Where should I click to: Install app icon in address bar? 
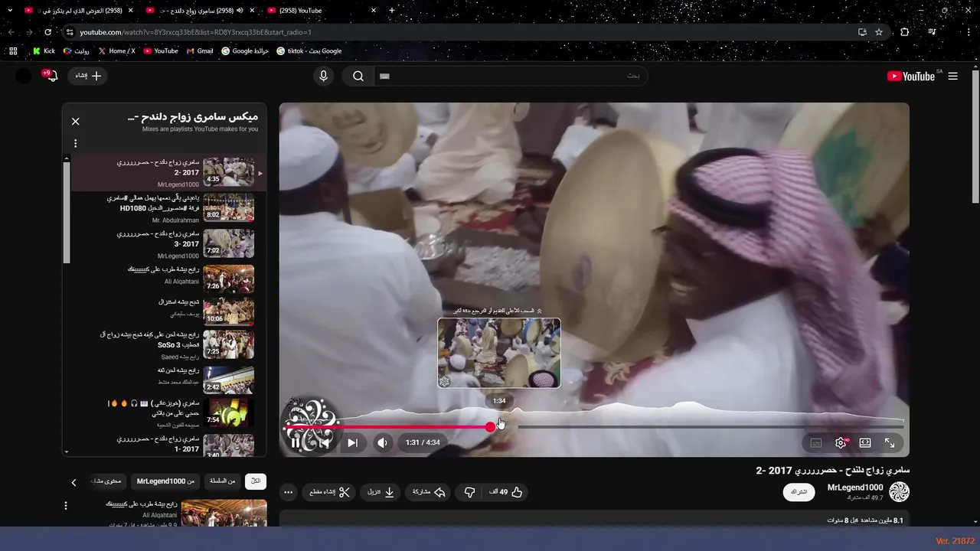862,32
